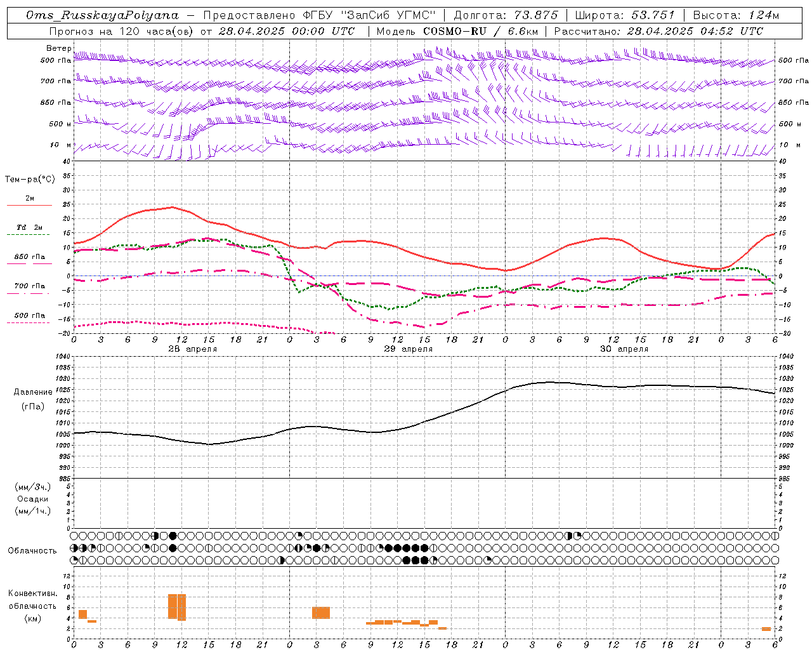Click the "Облачность" cloudiness label

pos(32,551)
